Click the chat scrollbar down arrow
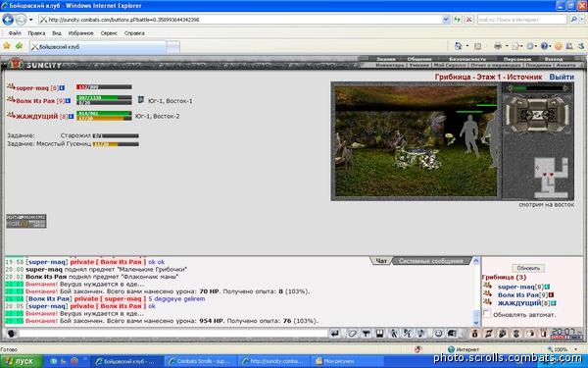 coord(476,323)
